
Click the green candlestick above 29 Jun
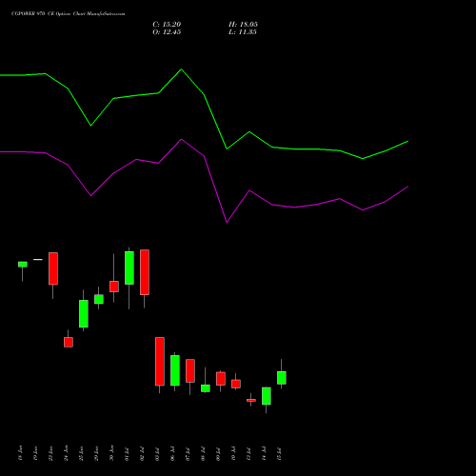[99, 299]
